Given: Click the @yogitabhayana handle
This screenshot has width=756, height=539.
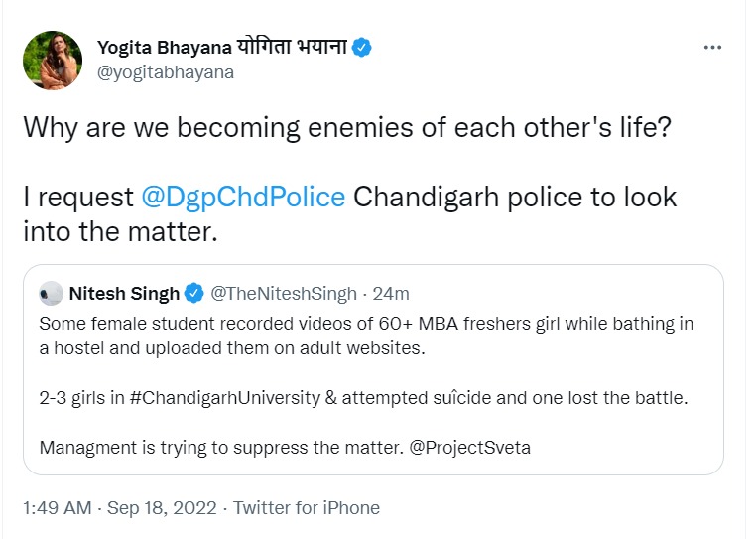Looking at the screenshot, I should click(x=166, y=72).
